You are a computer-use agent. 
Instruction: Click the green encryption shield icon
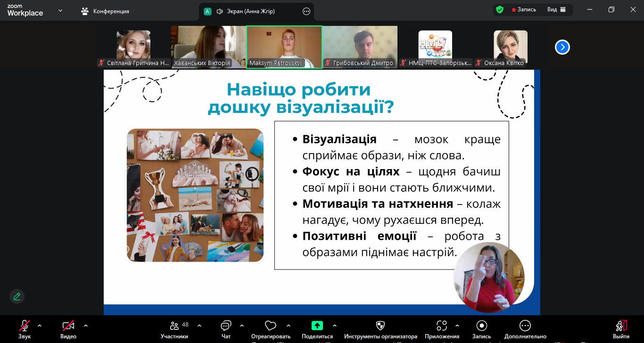(500, 10)
